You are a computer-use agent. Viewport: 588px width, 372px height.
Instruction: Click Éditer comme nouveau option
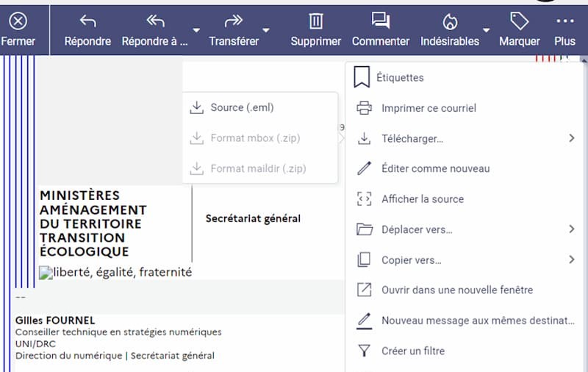coord(435,168)
